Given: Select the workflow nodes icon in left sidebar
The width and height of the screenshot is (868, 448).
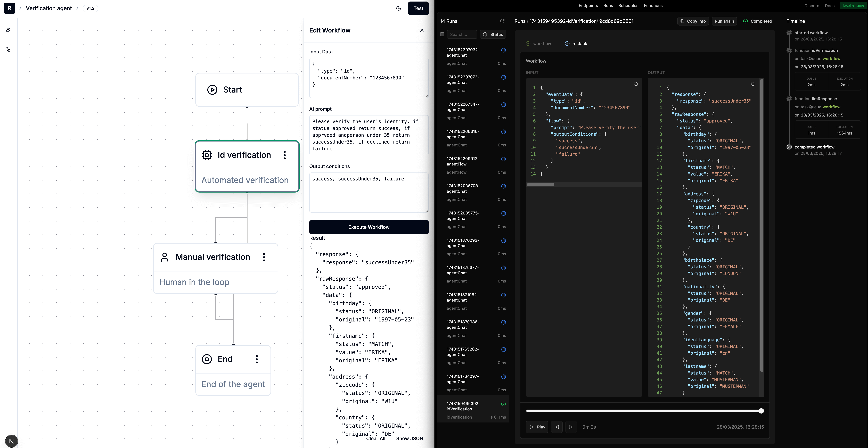Looking at the screenshot, I should point(8,49).
